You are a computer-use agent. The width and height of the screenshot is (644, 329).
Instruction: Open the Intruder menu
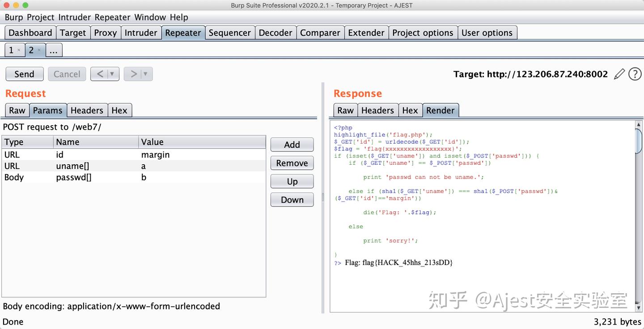coord(75,17)
